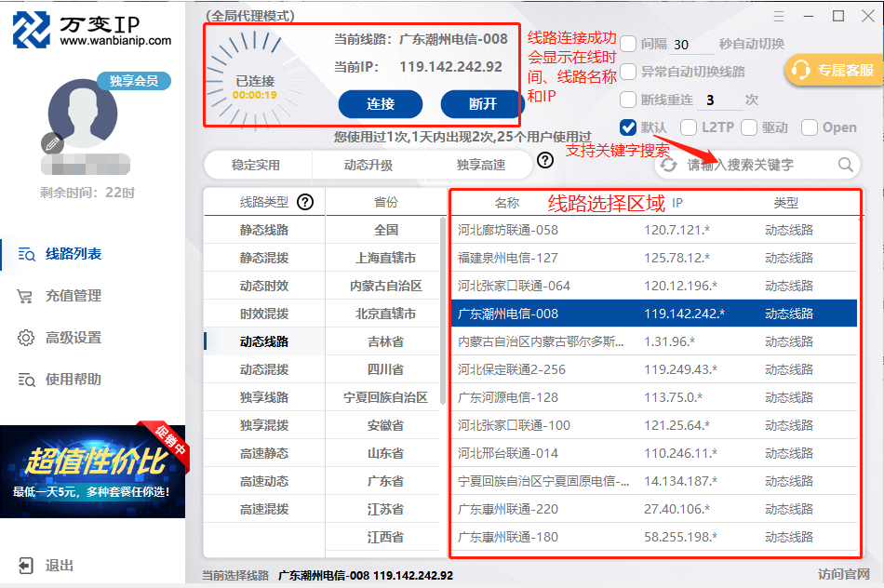Click the user avatar picture
Screen dimensions: 884x588
(83, 114)
